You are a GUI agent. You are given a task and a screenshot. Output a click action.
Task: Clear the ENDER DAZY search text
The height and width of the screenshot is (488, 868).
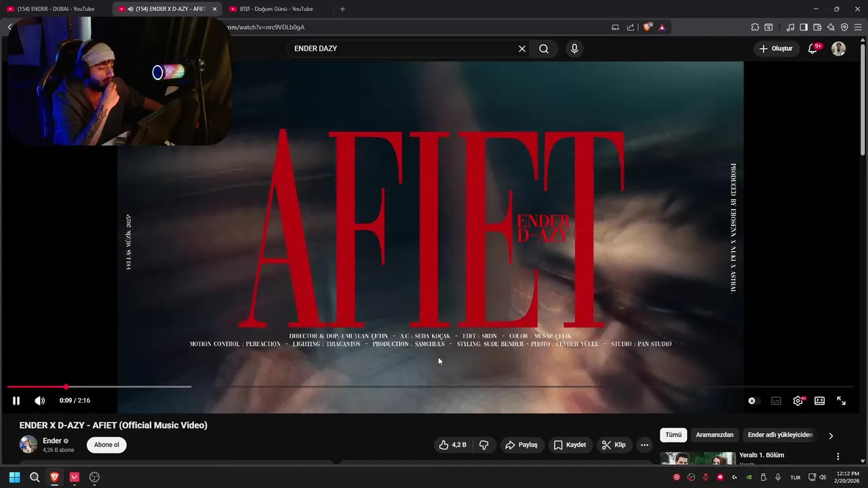pyautogui.click(x=522, y=49)
